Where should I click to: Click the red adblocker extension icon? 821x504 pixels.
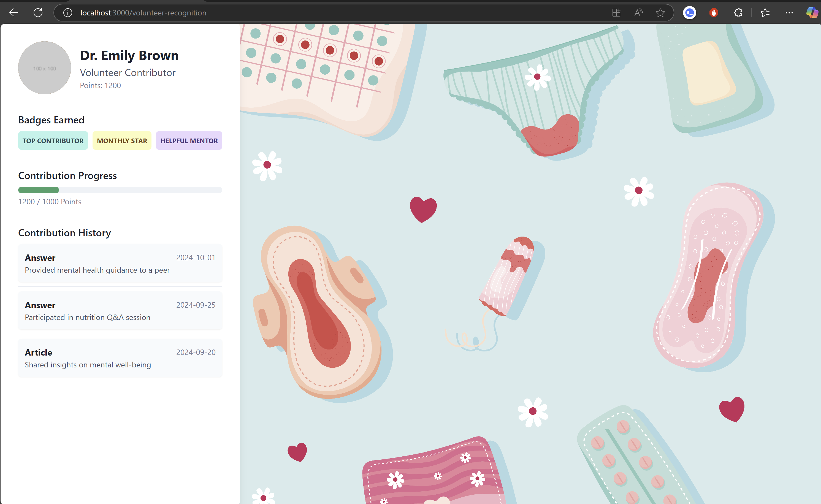(x=714, y=13)
